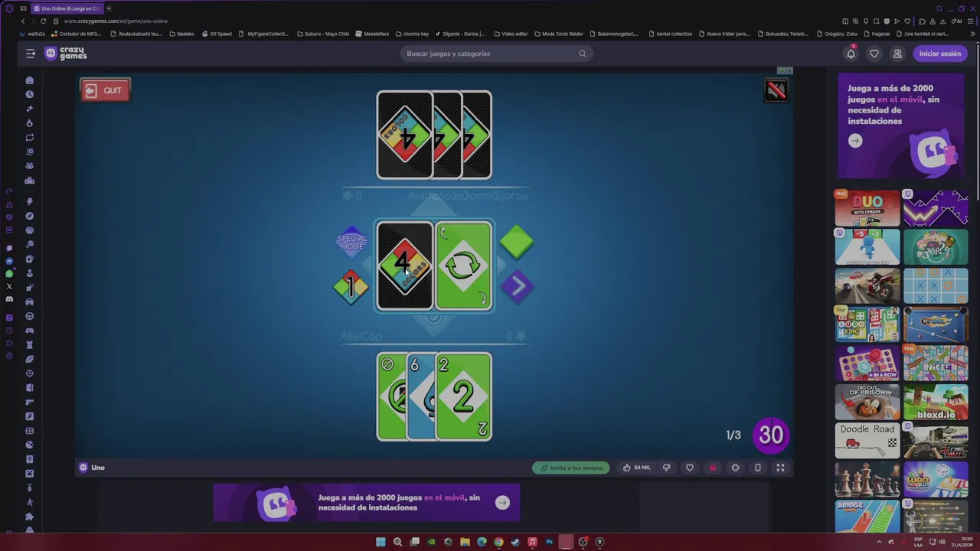The height and width of the screenshot is (551, 980).
Task: Open the friends icon in header
Action: click(x=897, y=54)
